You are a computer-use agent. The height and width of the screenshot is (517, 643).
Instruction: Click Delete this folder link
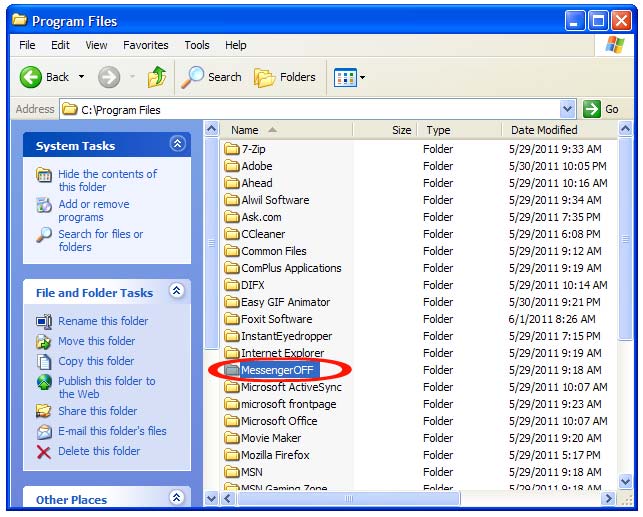coord(99,451)
